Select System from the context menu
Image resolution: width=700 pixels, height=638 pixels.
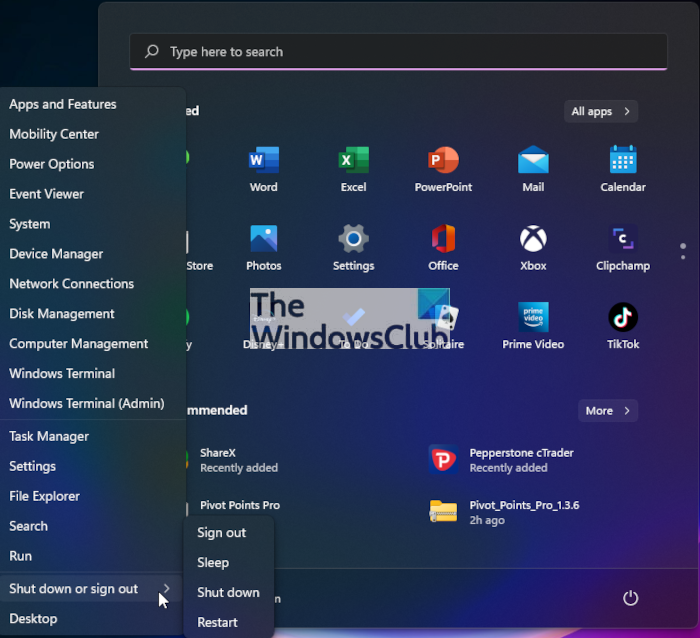92,224
